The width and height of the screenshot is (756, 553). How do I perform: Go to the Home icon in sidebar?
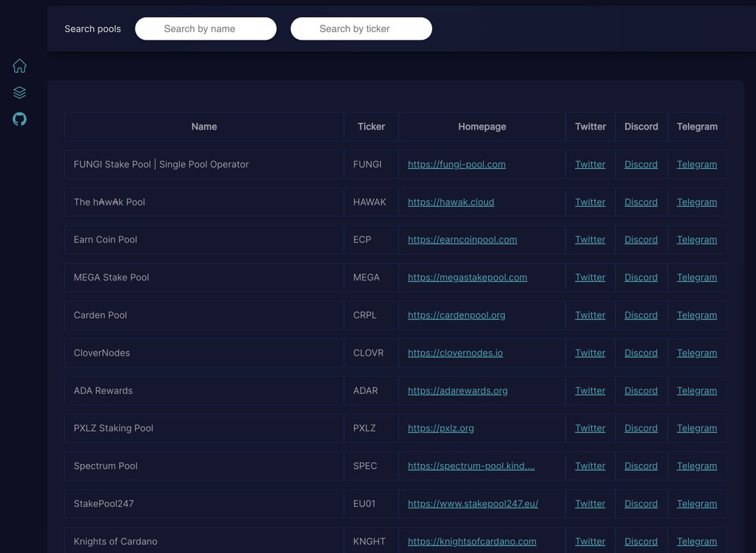pyautogui.click(x=20, y=66)
